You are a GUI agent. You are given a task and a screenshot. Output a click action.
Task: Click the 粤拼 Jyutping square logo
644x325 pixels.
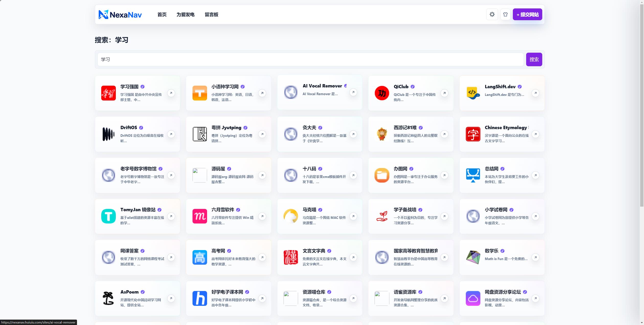coord(200,134)
